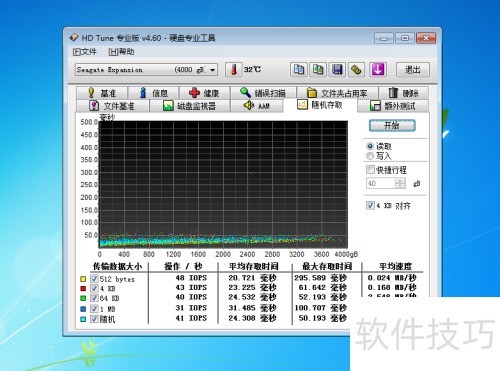The width and height of the screenshot is (500, 371).
Task: Click the yellow options tag icon
Action: click(x=356, y=70)
